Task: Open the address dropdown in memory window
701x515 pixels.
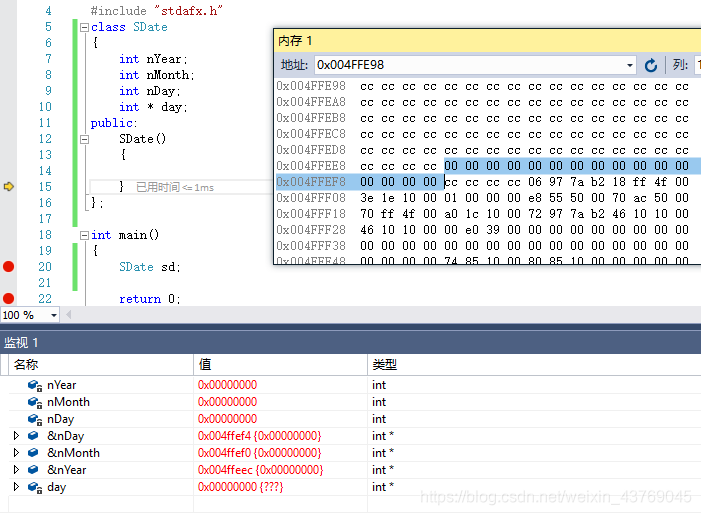Action: [630, 65]
